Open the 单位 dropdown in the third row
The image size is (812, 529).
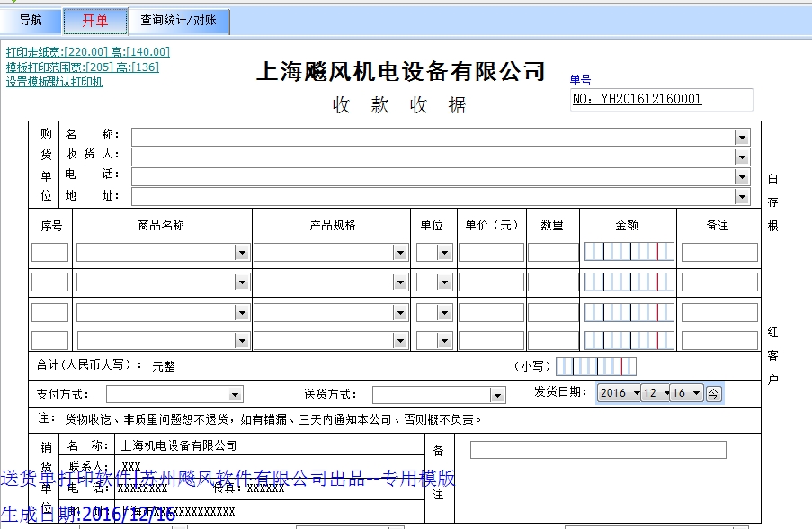[x=444, y=312]
